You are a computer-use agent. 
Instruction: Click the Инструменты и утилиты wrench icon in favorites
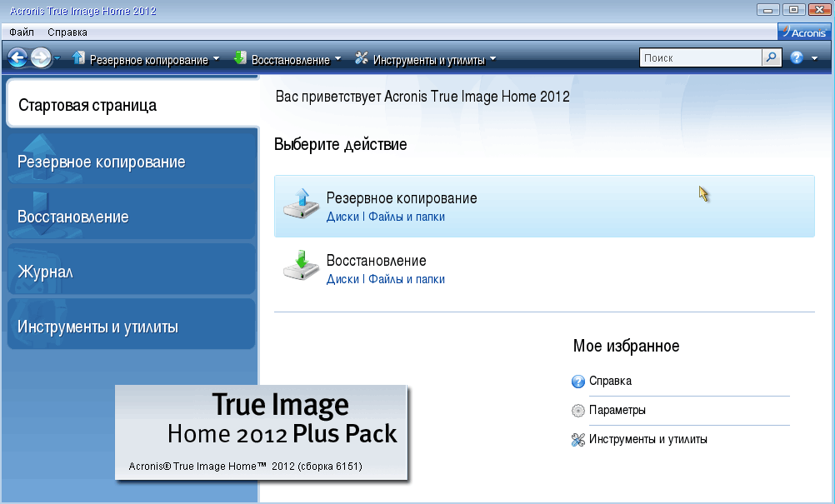click(x=578, y=440)
